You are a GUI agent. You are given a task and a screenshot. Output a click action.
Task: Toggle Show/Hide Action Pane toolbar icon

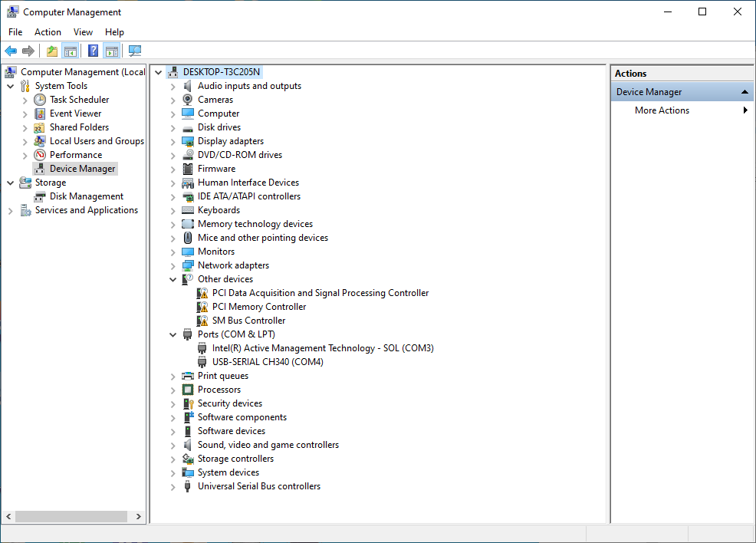[111, 51]
